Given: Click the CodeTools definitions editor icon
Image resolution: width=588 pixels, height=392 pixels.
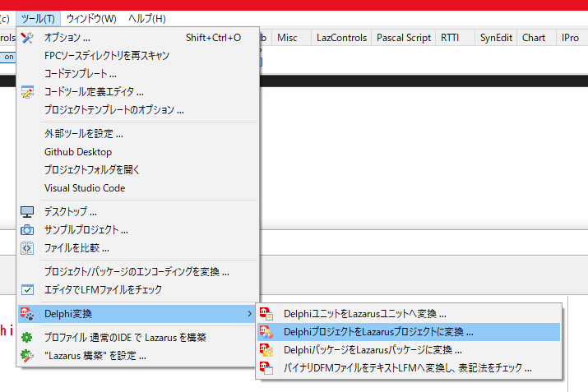Looking at the screenshot, I should (x=27, y=92).
